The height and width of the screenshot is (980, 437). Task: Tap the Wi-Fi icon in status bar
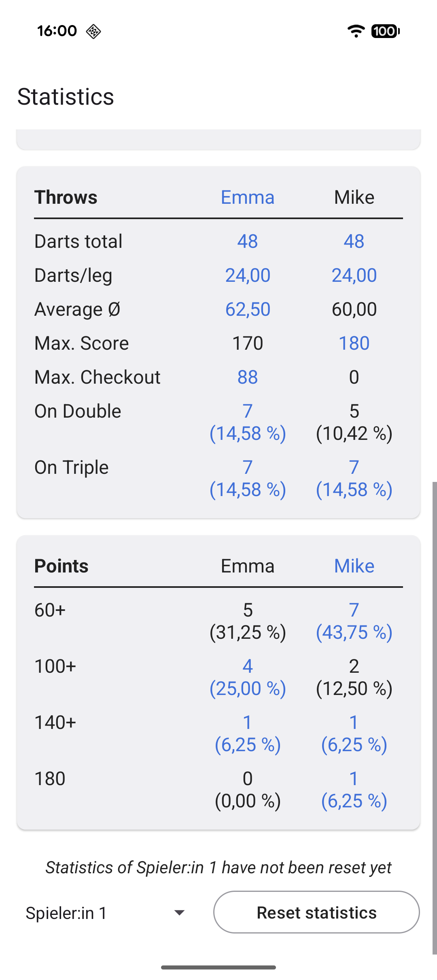(x=356, y=31)
